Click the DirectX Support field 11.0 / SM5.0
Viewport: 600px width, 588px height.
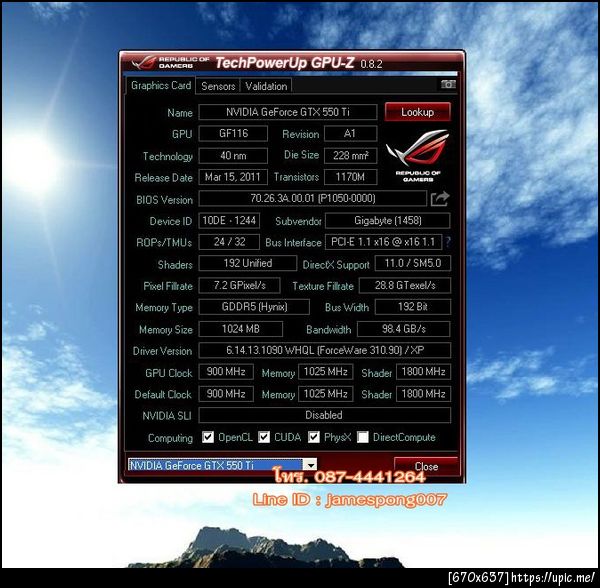click(412, 263)
